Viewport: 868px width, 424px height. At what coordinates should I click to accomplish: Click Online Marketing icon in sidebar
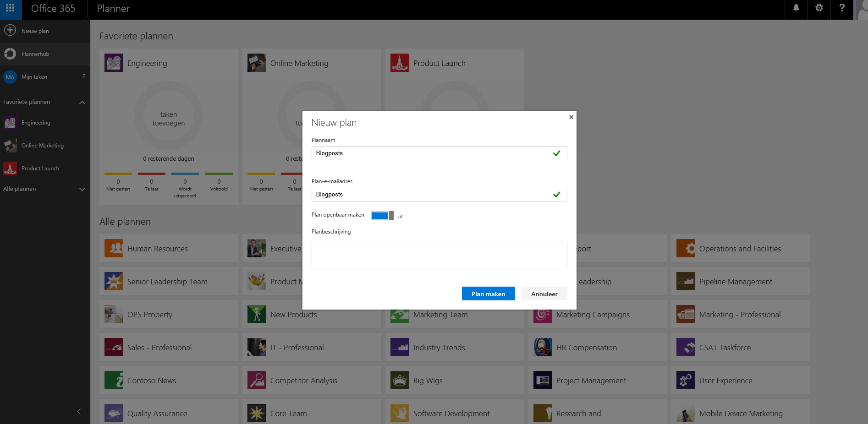tap(10, 146)
